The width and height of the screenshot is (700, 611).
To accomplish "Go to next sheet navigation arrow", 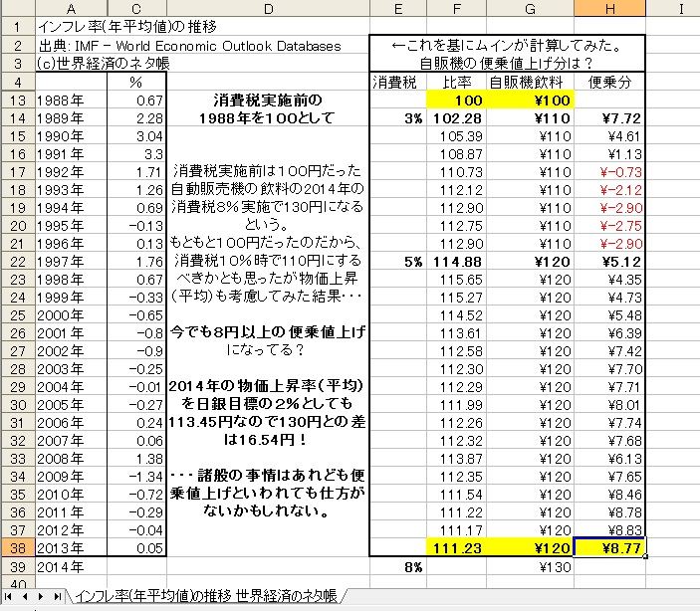I will tap(41, 596).
